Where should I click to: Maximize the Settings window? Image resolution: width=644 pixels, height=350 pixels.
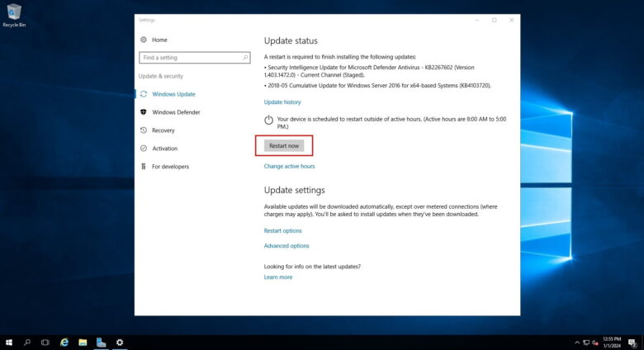(x=494, y=20)
